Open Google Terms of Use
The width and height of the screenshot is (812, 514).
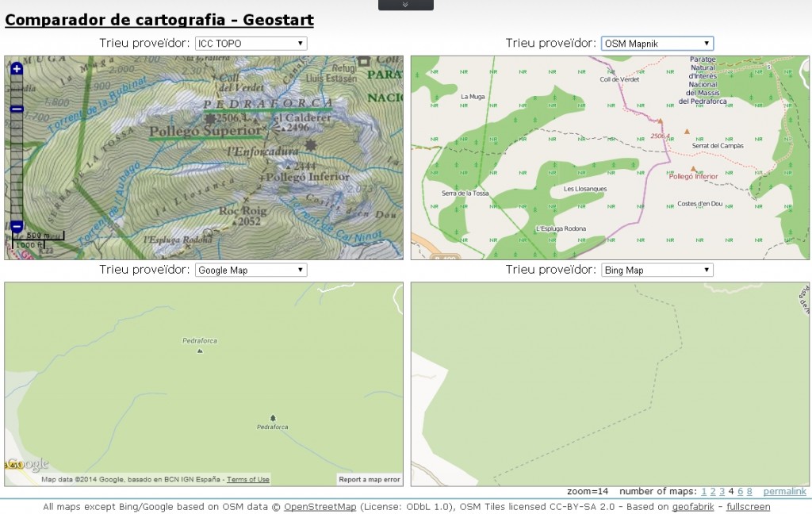pos(248,479)
